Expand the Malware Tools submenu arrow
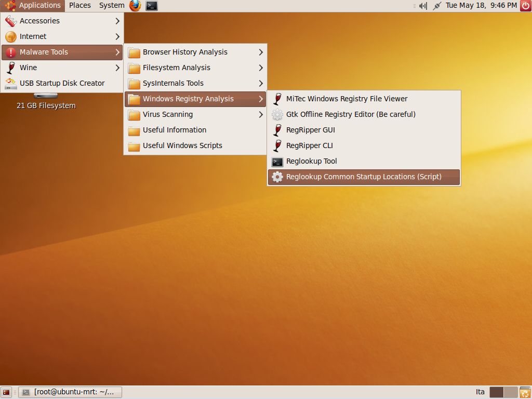 pyautogui.click(x=117, y=52)
